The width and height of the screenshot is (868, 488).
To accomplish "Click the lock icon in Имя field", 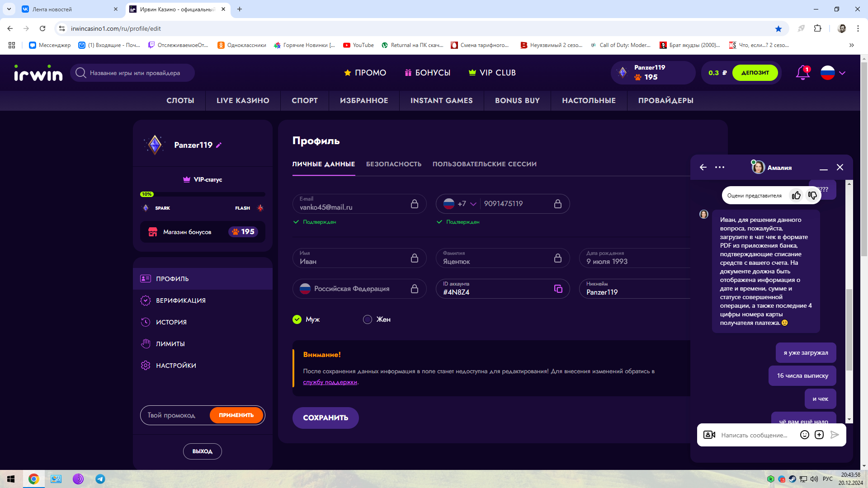I will click(415, 258).
